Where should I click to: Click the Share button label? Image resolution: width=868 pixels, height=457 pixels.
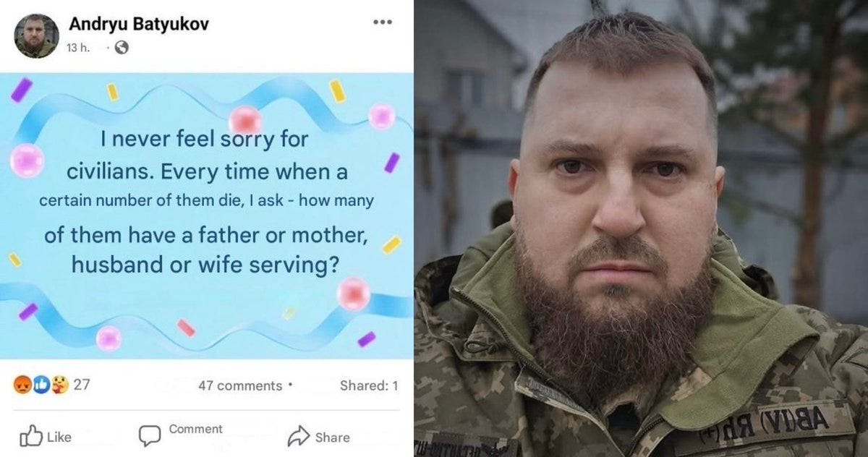(333, 437)
